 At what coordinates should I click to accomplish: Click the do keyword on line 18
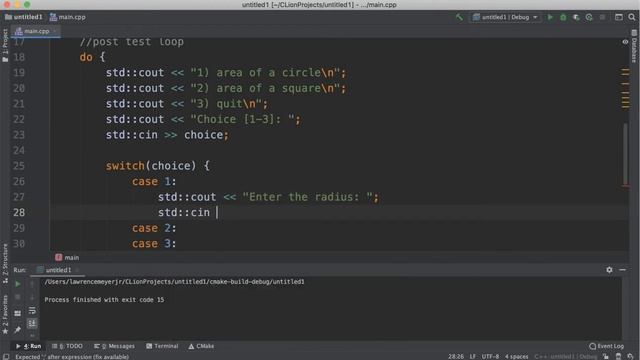86,57
